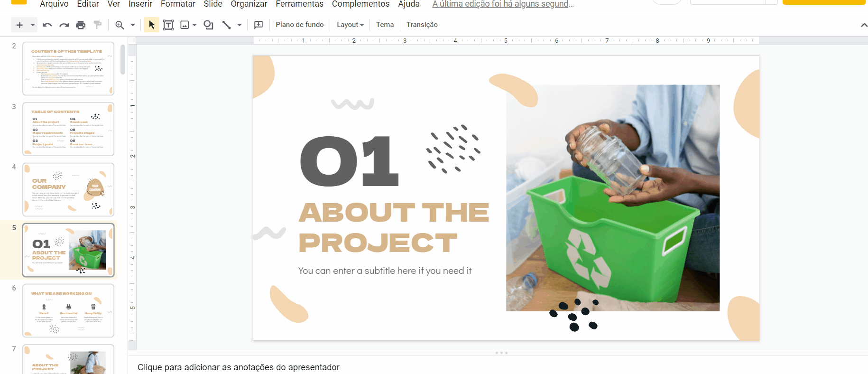868x374 pixels.
Task: Undo the last action
Action: point(47,25)
